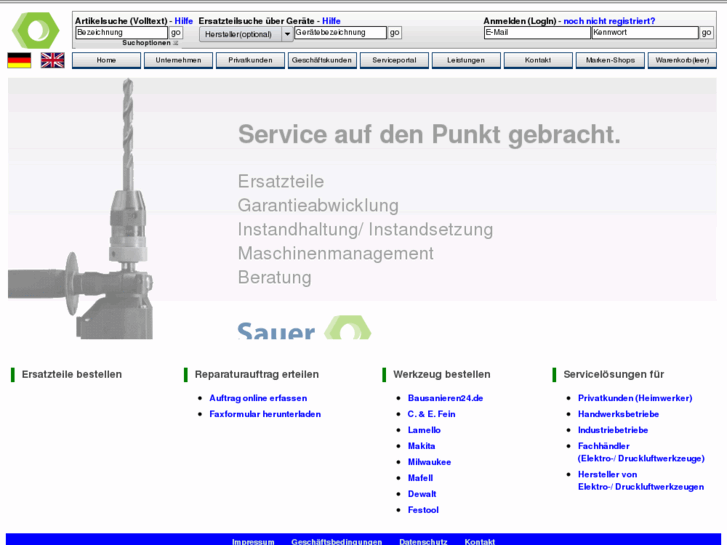This screenshot has width=727, height=545.
Task: Open the Bausanieren24.de link
Action: [x=445, y=398]
